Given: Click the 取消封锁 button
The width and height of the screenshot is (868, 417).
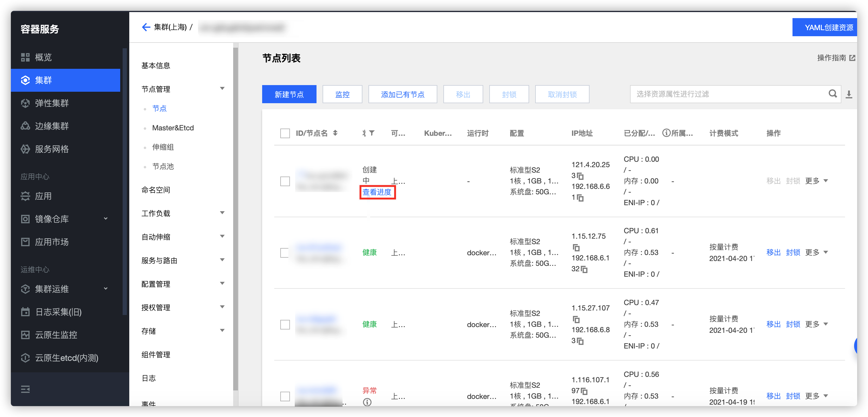Looking at the screenshot, I should coord(562,94).
